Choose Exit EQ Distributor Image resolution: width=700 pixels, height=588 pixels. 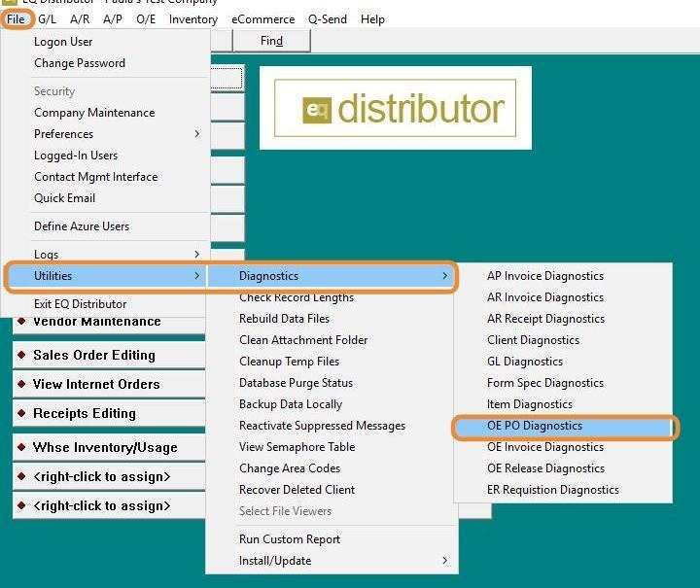point(106,304)
